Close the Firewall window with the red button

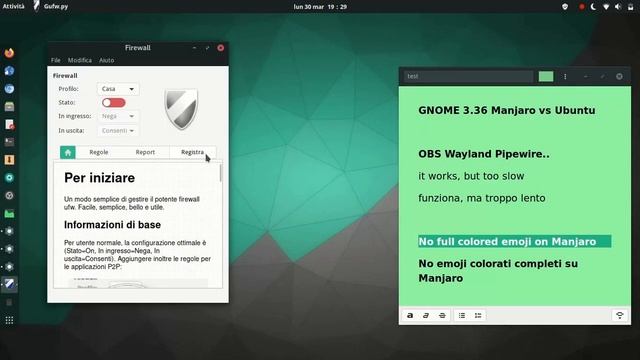click(220, 48)
